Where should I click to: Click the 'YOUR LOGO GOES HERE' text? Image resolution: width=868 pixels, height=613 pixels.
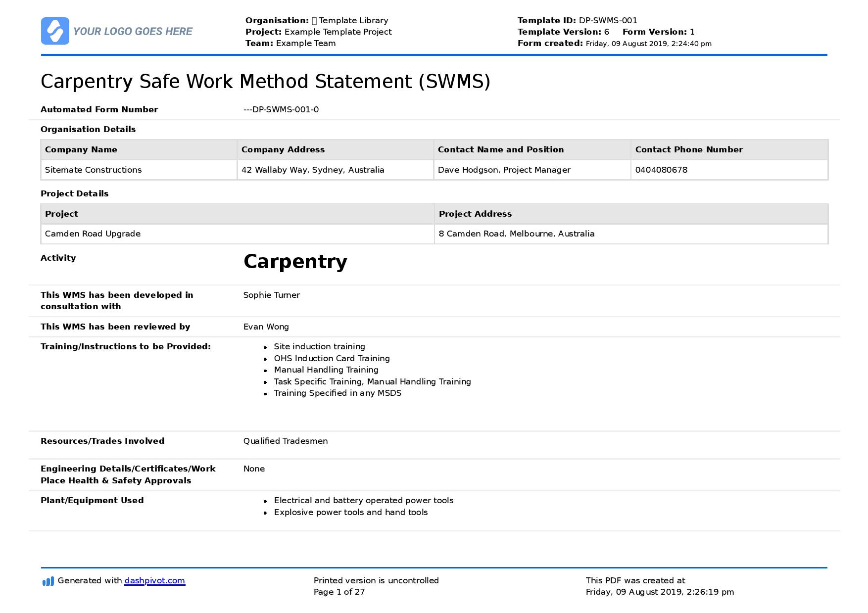pos(133,32)
